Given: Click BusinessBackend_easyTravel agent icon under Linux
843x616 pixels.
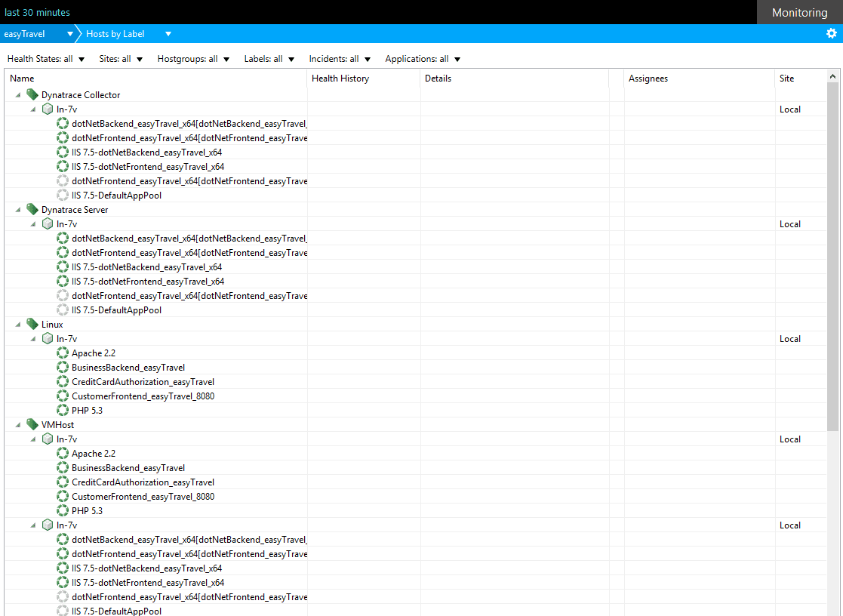Looking at the screenshot, I should pos(63,368).
